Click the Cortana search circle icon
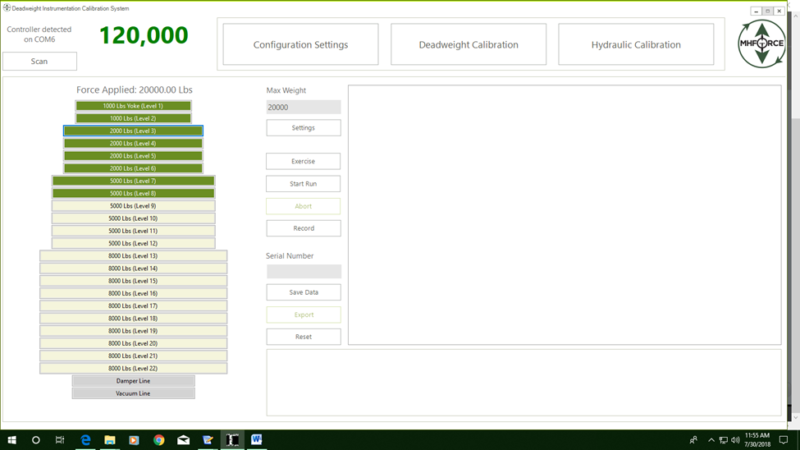The image size is (800, 450). point(36,440)
